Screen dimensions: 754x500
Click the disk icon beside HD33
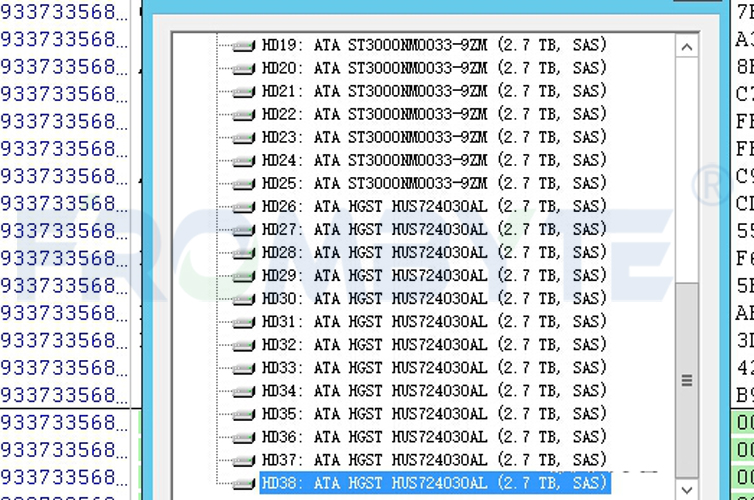(244, 368)
